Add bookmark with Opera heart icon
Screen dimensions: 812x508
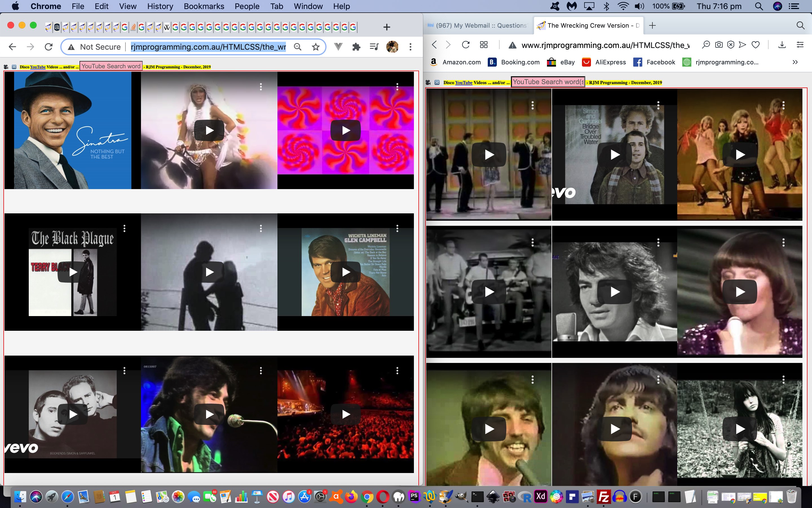point(755,45)
